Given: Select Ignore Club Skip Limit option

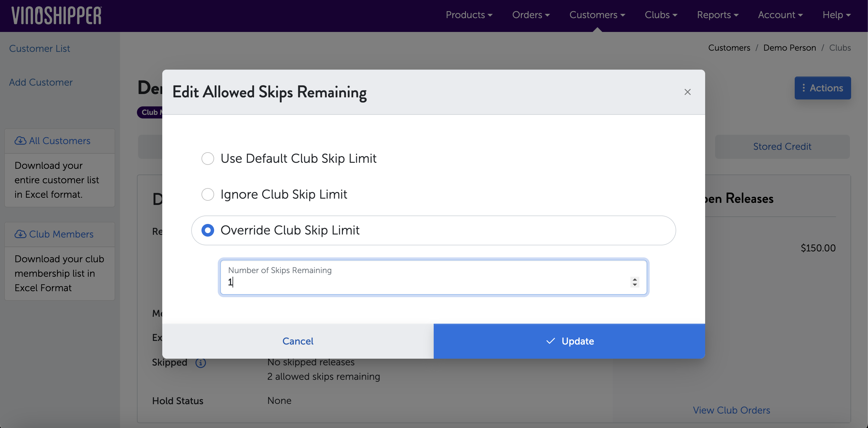Looking at the screenshot, I should [x=207, y=194].
